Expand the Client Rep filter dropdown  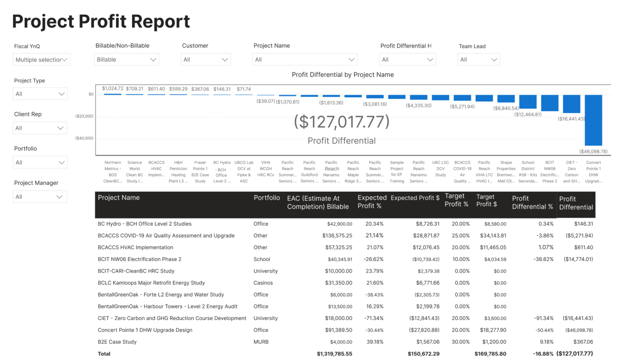40,128
